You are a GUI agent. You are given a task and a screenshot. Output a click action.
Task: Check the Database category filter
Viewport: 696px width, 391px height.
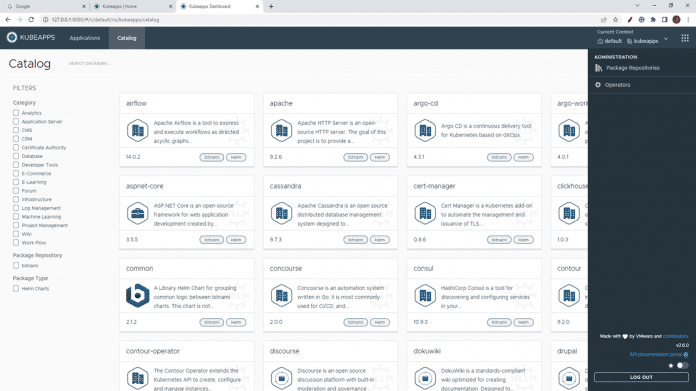tap(16, 156)
